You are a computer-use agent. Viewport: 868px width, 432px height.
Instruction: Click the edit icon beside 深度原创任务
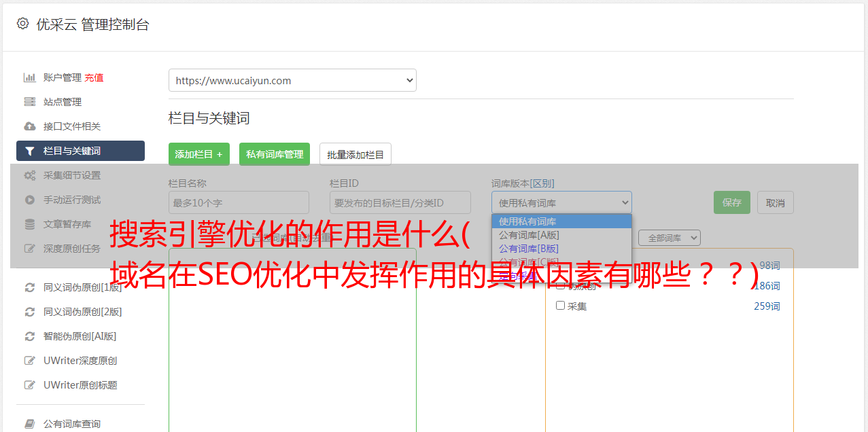point(29,249)
